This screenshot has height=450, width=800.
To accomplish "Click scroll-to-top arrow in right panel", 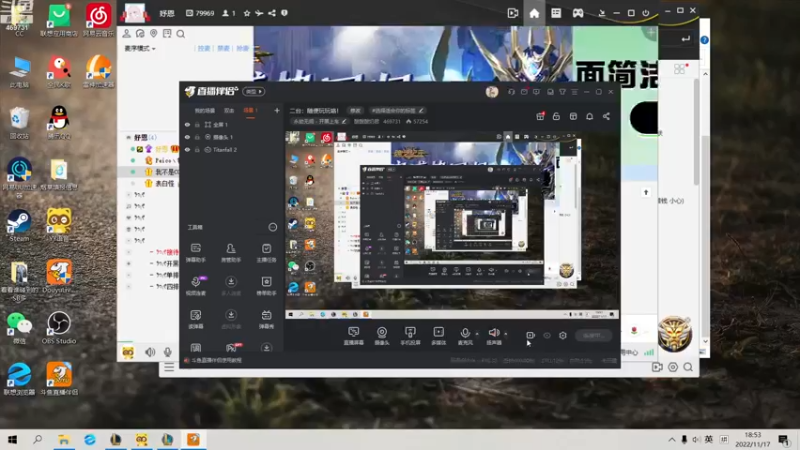I will click(x=646, y=192).
